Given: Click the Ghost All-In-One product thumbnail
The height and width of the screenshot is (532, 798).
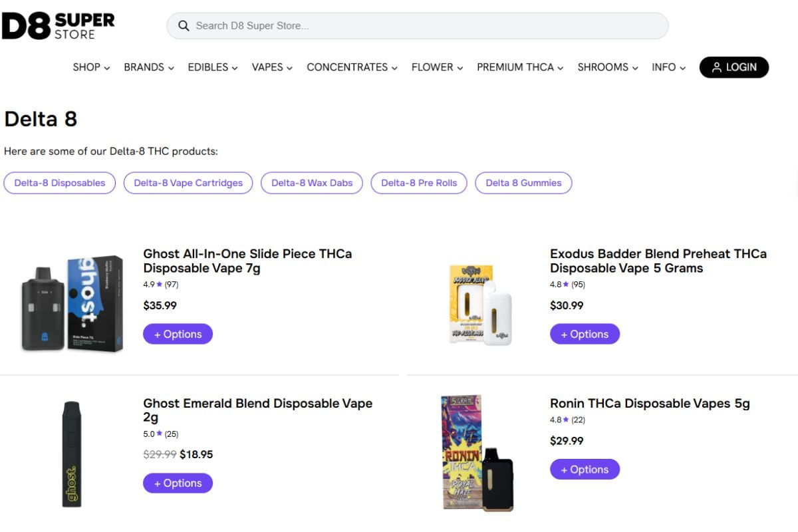Looking at the screenshot, I should pyautogui.click(x=71, y=304).
